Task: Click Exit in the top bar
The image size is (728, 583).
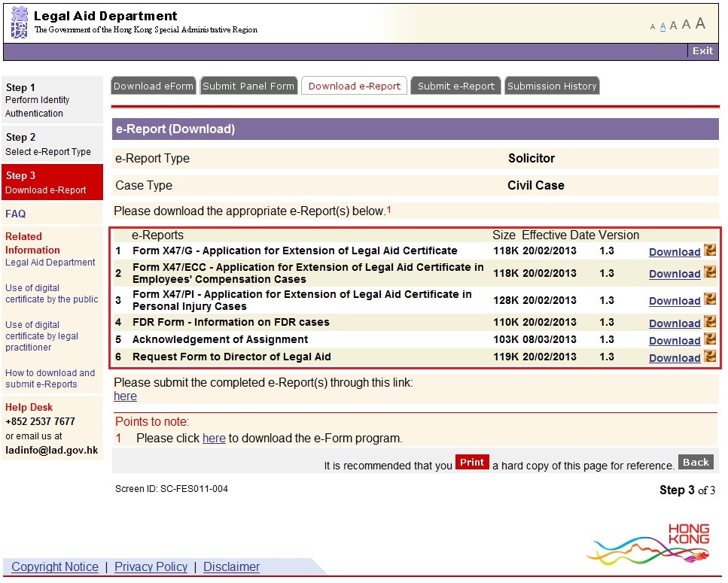Action: pos(702,50)
